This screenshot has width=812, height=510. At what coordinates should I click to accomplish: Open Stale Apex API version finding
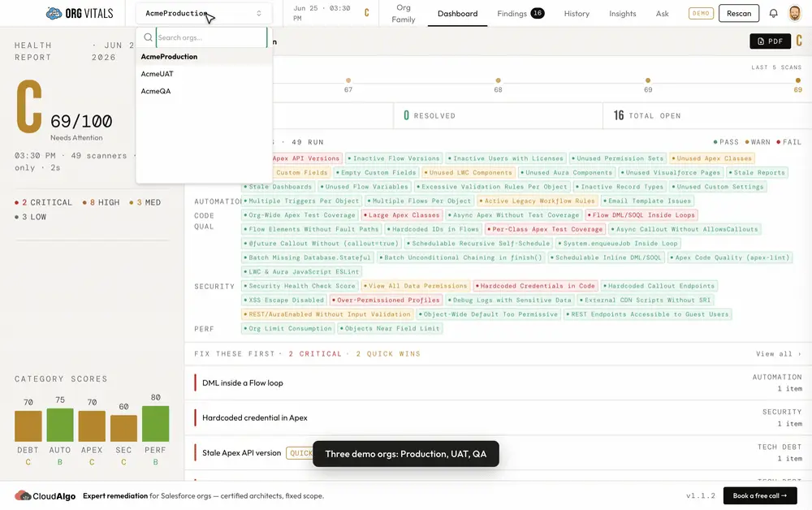499,452
